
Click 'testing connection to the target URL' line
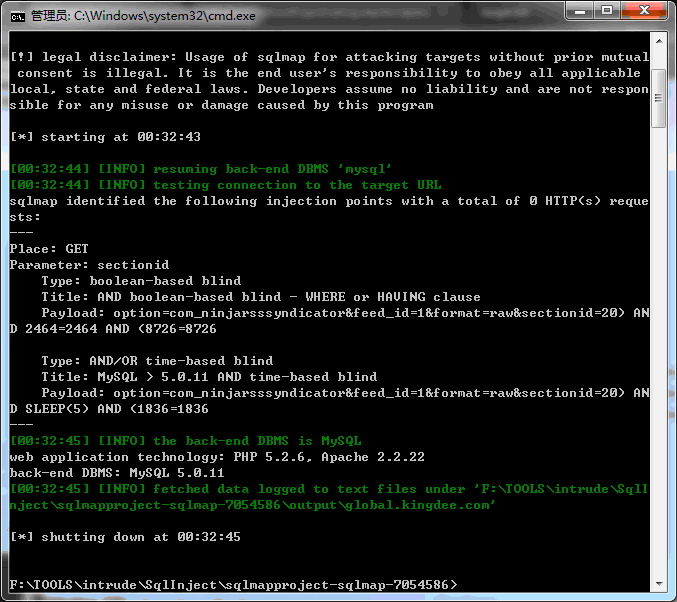point(225,185)
